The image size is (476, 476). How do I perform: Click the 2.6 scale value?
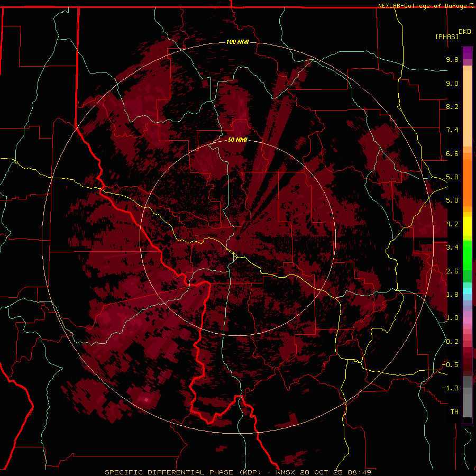click(x=452, y=271)
